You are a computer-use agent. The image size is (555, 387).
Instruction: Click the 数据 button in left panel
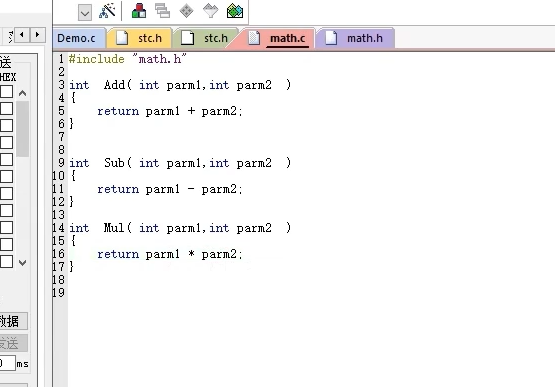click(13, 321)
